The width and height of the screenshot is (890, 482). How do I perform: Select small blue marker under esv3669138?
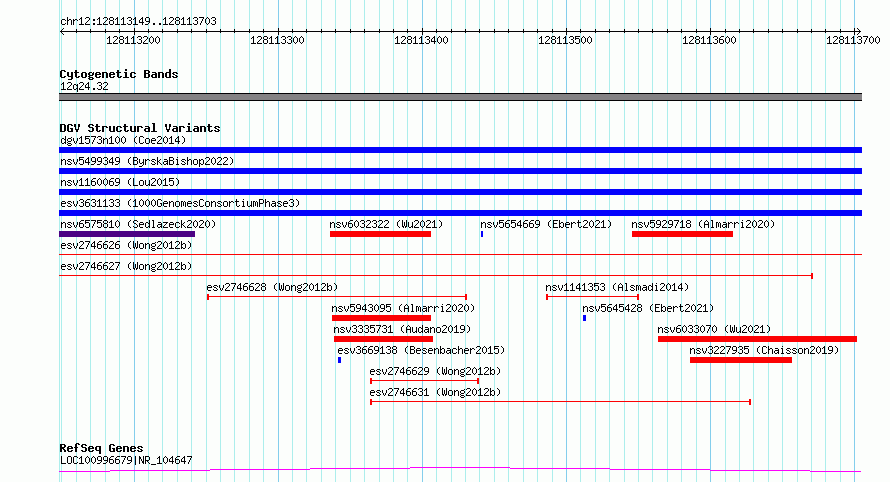339,360
